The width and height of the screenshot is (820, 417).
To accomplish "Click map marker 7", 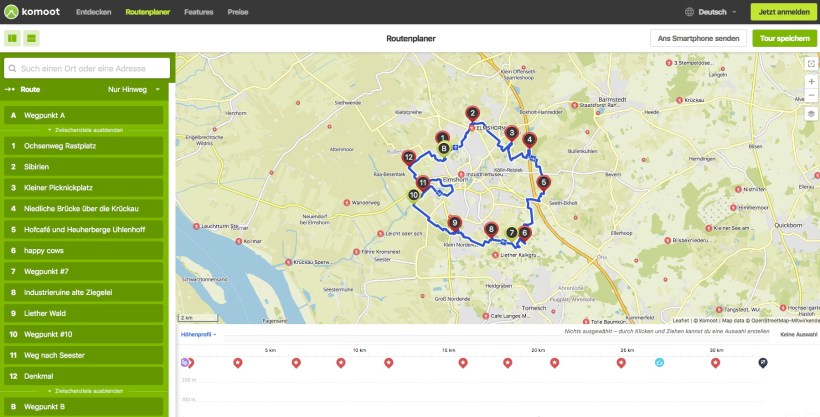I will coord(511,233).
